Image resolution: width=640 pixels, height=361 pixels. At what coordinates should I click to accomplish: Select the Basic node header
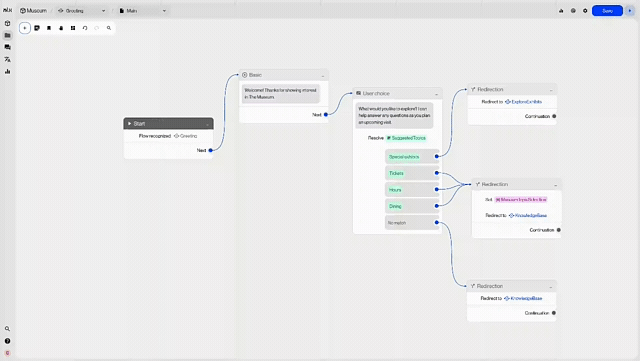click(284, 75)
